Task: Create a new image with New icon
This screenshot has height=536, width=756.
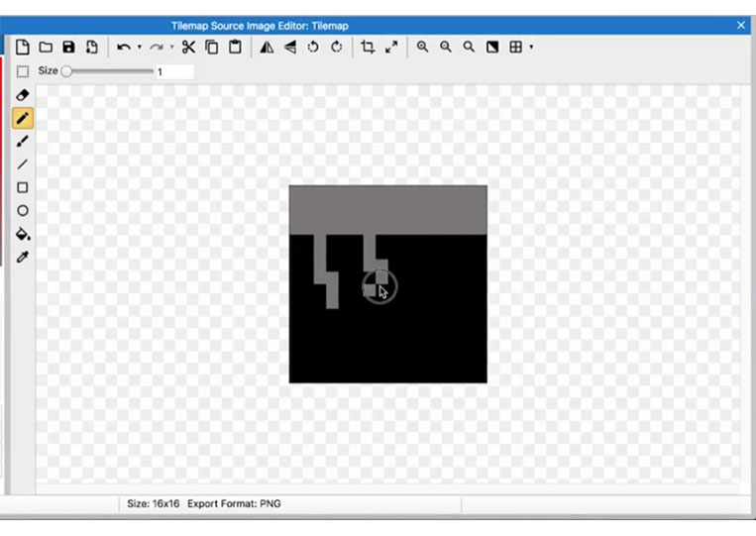Action: coord(22,47)
